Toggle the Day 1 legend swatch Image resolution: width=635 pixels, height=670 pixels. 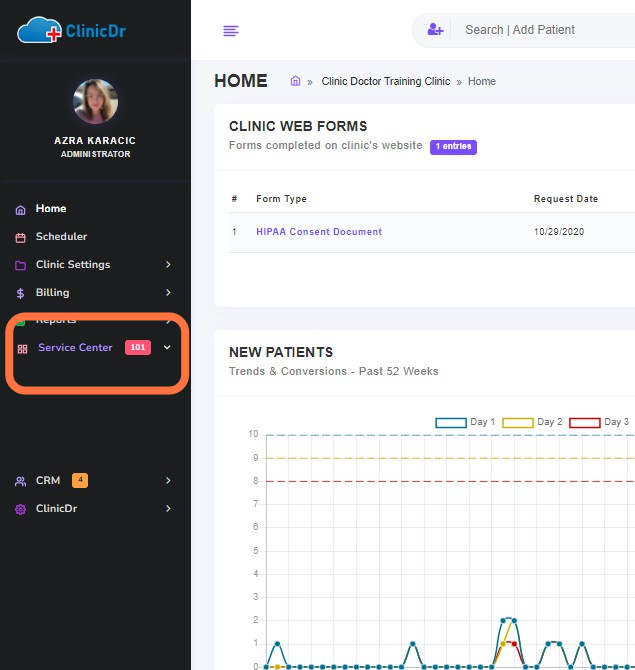[451, 423]
